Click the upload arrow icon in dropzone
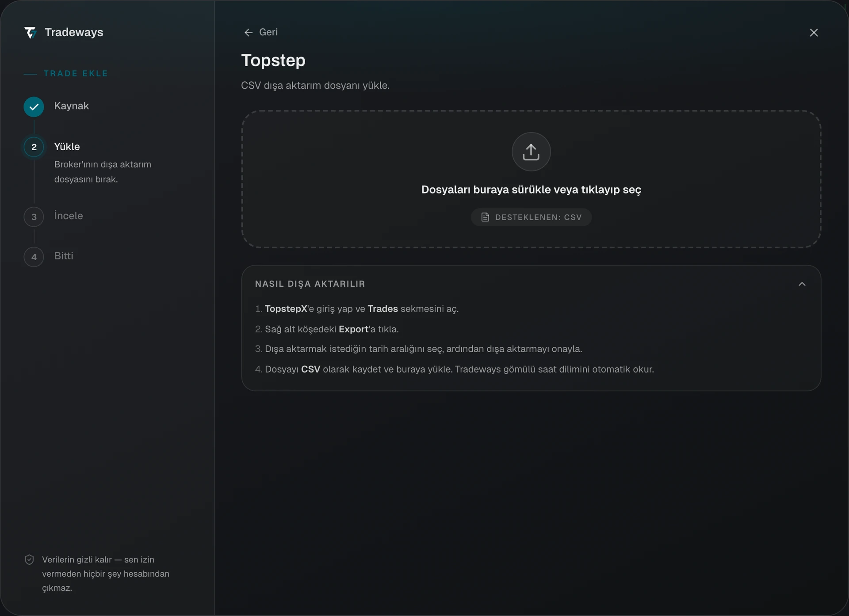This screenshot has width=849, height=616. pyautogui.click(x=531, y=152)
